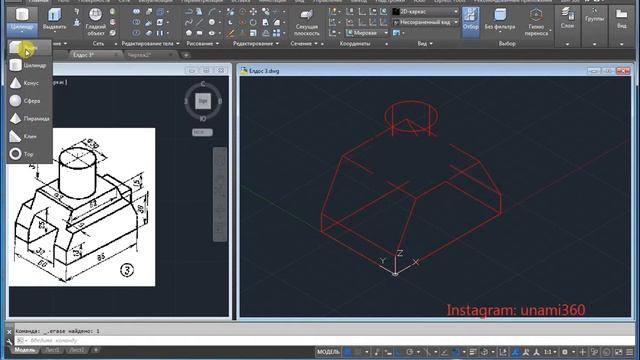640x360 pixels.
Task: Click the Move tool in Modify panel
Action: [x=253, y=12]
